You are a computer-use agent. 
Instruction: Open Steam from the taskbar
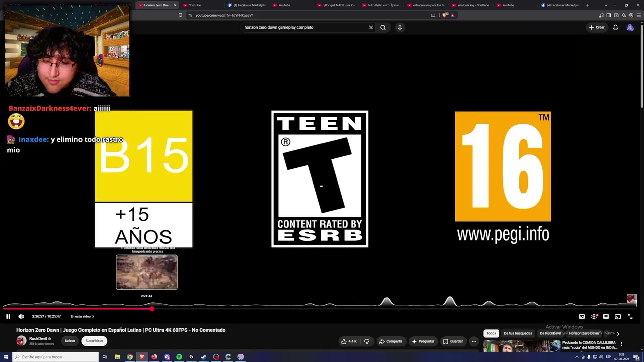204,357
